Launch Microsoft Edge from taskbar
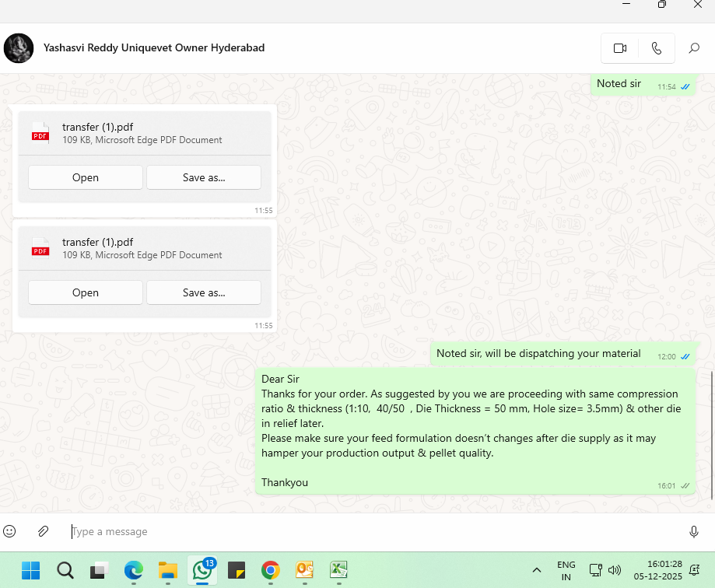Viewport: 715px width, 588px height. (134, 570)
